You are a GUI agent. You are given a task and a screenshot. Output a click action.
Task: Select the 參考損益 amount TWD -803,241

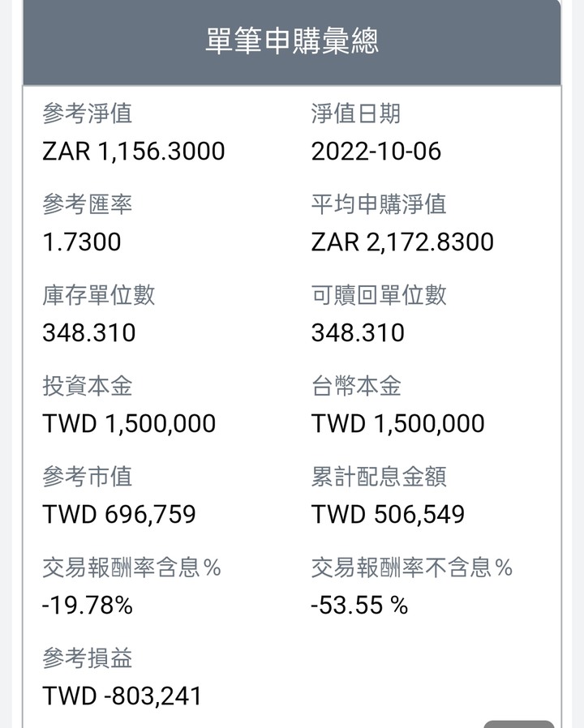point(122,696)
